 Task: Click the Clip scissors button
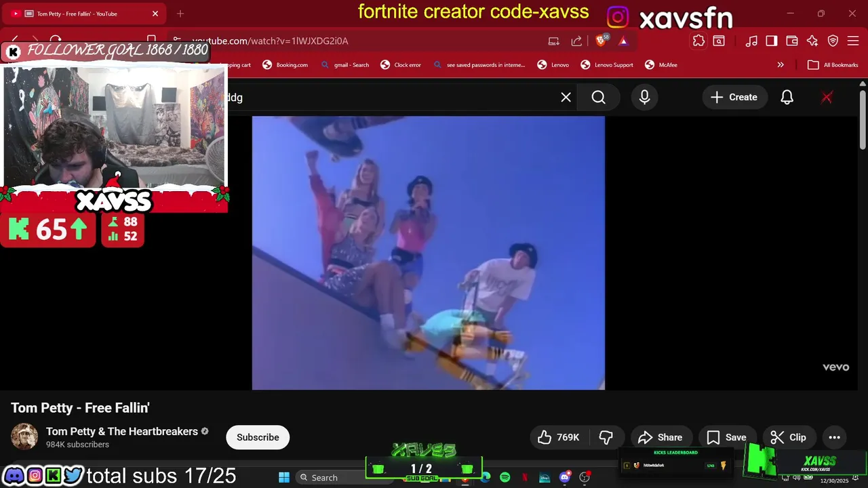(x=789, y=437)
